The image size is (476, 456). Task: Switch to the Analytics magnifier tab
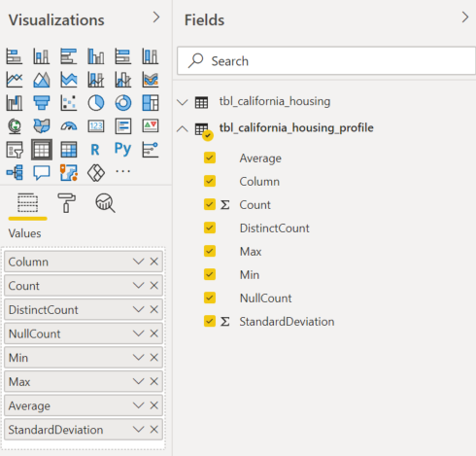point(105,203)
